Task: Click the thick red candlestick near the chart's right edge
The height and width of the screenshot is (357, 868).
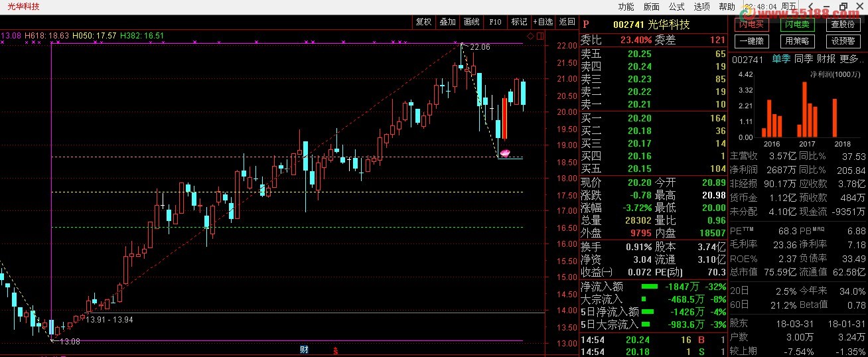Action: [505, 119]
